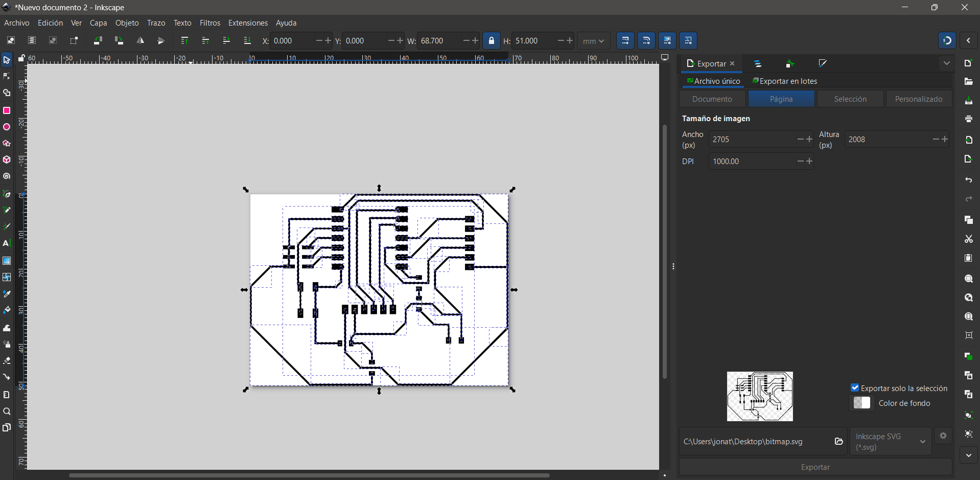Toggle the width-height ratio lock
Viewport: 980px width, 480px height.
click(x=492, y=41)
